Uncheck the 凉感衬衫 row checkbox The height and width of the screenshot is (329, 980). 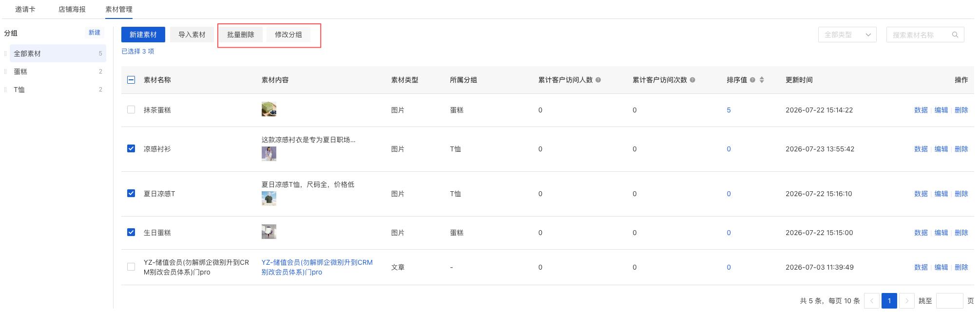(x=131, y=148)
